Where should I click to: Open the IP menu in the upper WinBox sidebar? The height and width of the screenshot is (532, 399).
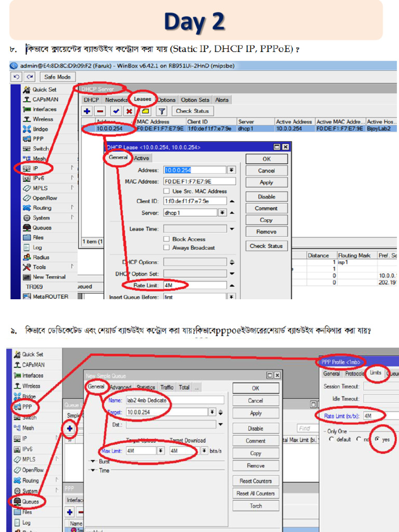pos(35,168)
